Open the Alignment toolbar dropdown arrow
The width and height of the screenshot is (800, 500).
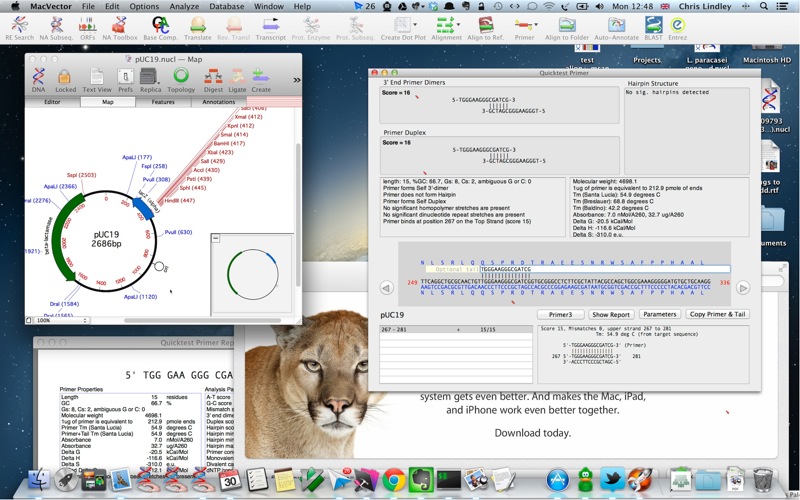[x=458, y=24]
